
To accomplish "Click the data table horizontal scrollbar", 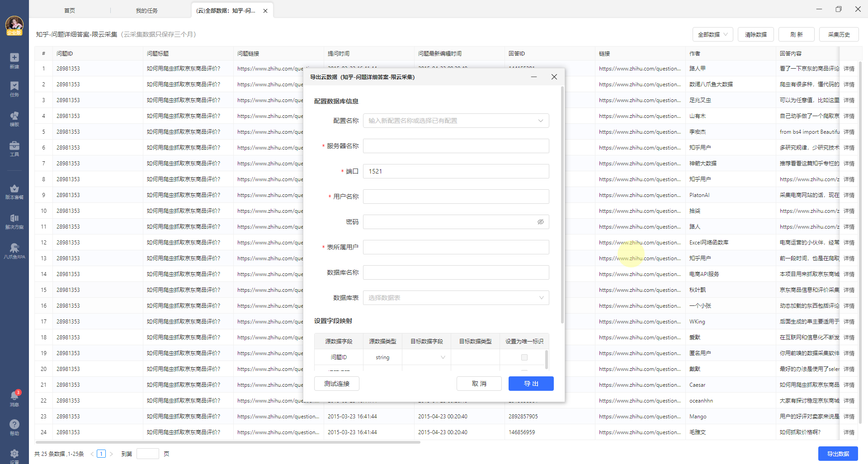I will (227, 442).
